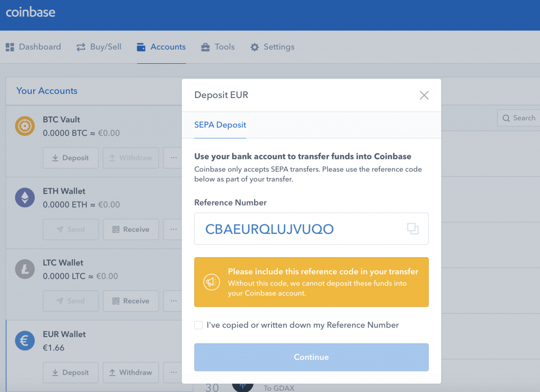540x392 pixels.
Task: Click Receive under ETH Wallet
Action: point(131,230)
